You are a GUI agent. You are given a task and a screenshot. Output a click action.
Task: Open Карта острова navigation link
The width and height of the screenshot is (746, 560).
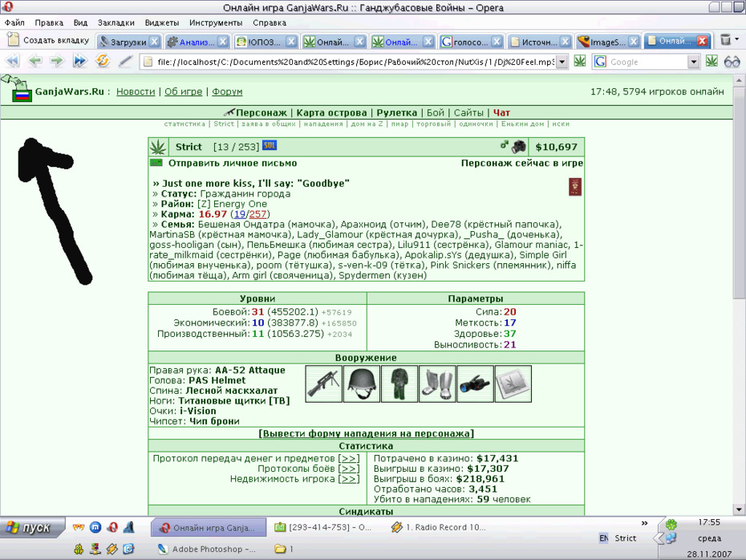click(331, 113)
